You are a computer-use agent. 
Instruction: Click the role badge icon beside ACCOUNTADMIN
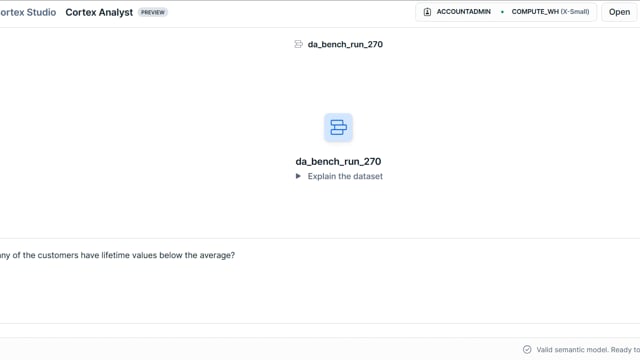click(427, 12)
